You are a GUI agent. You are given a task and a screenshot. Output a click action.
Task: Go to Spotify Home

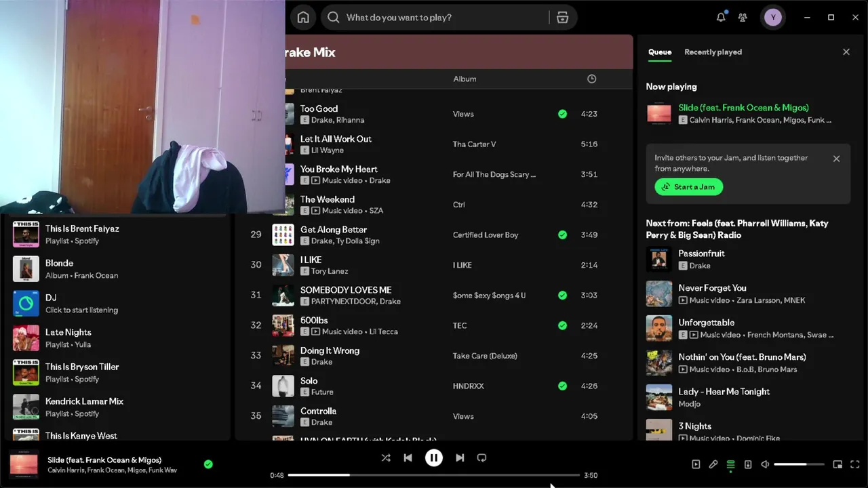click(x=303, y=18)
